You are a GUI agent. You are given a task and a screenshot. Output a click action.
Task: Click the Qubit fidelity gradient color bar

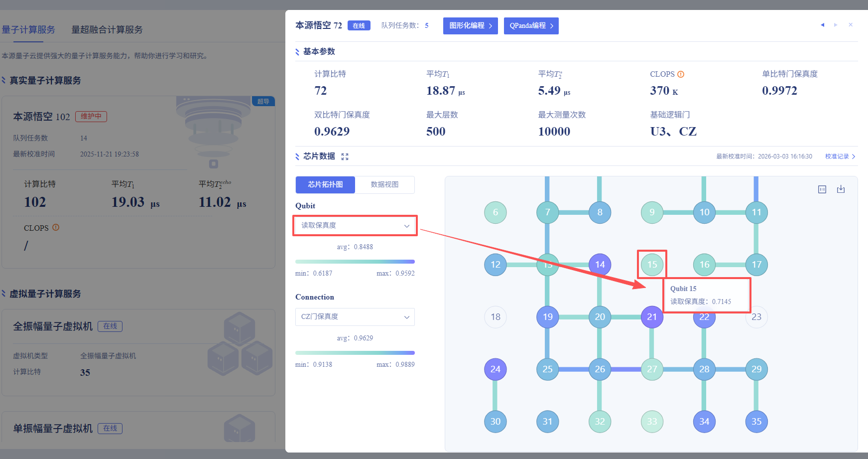click(x=355, y=262)
